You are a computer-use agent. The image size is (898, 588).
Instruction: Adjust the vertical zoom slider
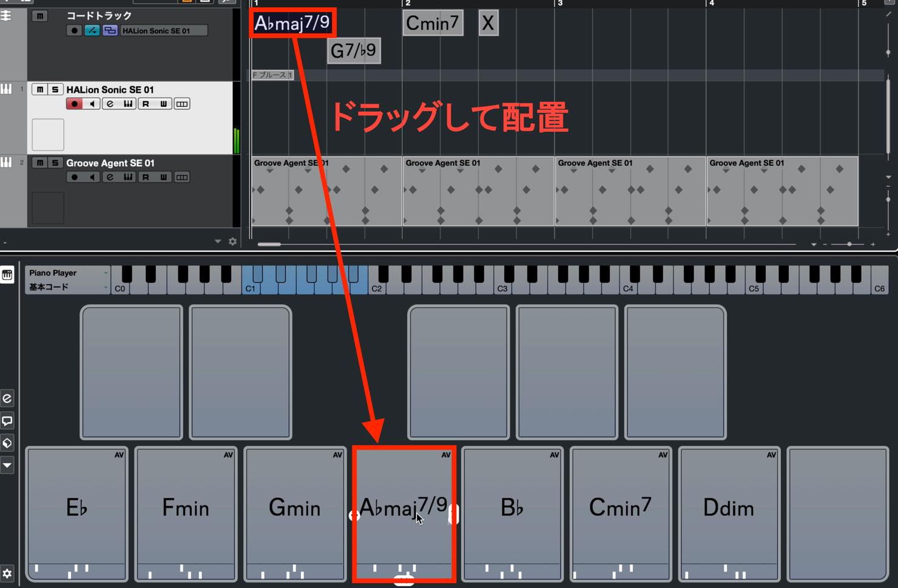888,199
